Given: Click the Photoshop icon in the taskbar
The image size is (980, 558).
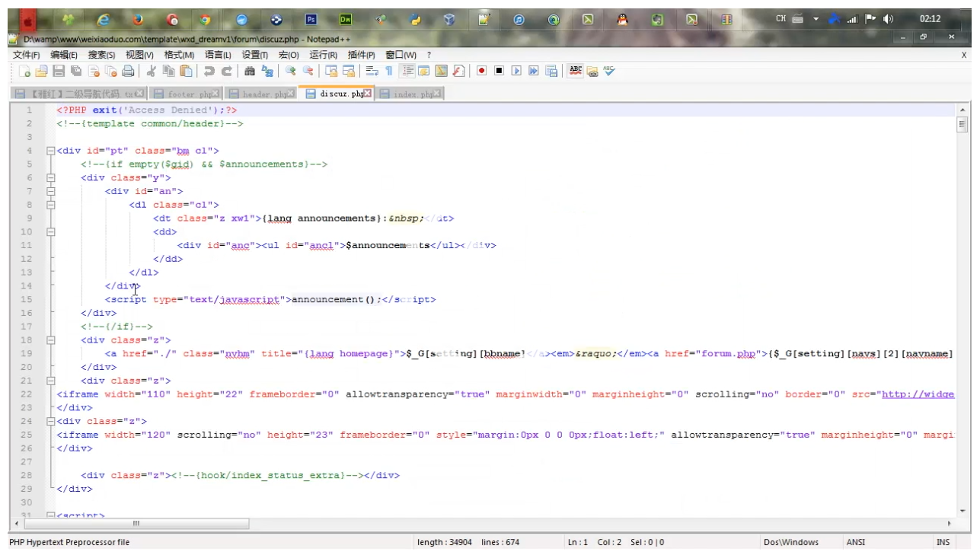Looking at the screenshot, I should click(311, 20).
